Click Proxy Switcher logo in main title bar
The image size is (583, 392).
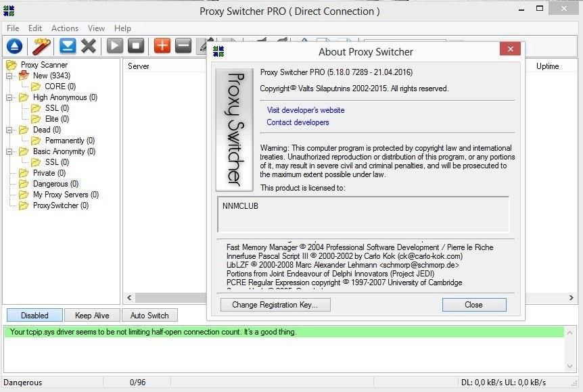[9, 11]
